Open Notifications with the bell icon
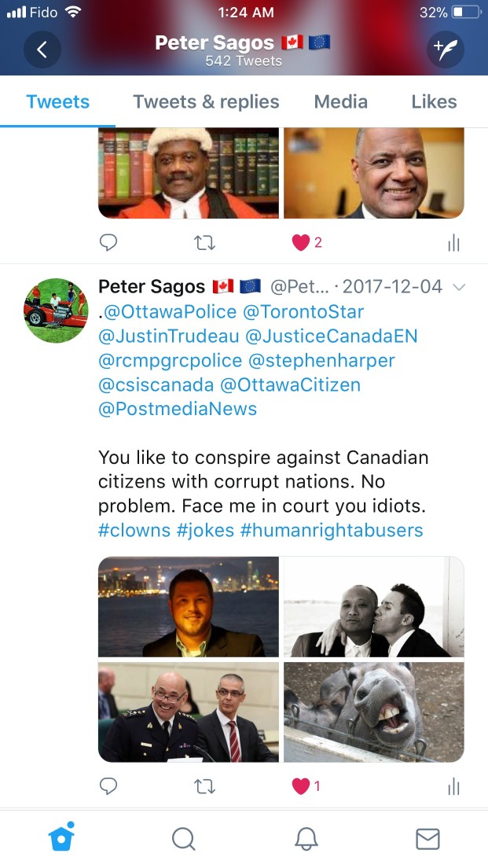 [x=306, y=839]
